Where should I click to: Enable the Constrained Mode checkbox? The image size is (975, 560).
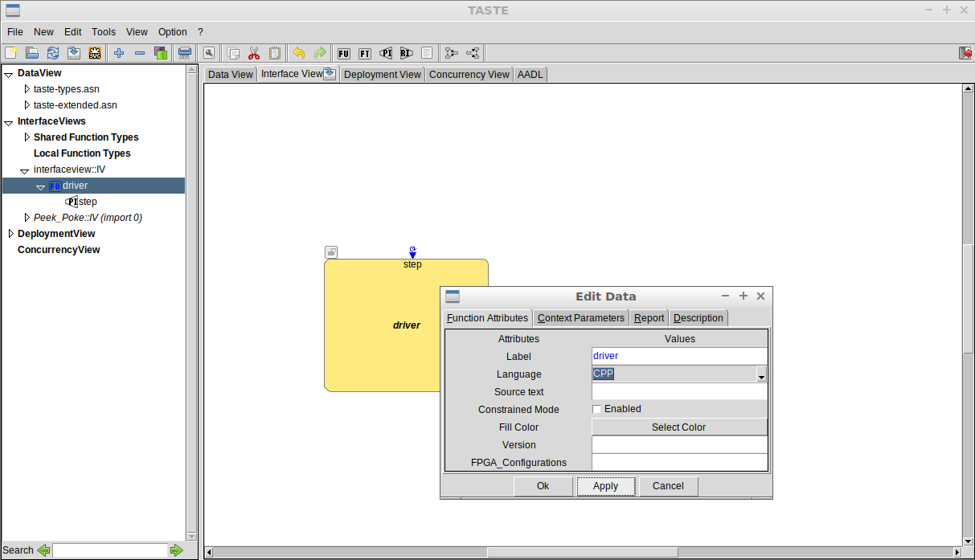coord(596,409)
